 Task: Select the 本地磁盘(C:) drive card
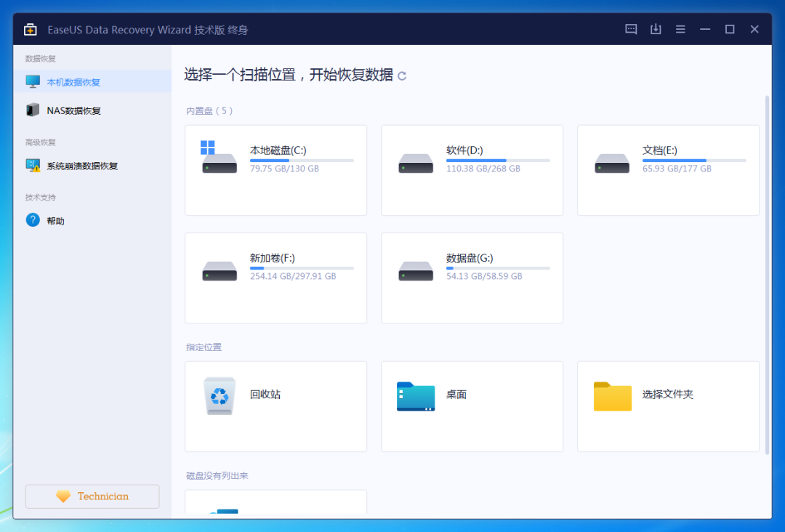[x=276, y=170]
